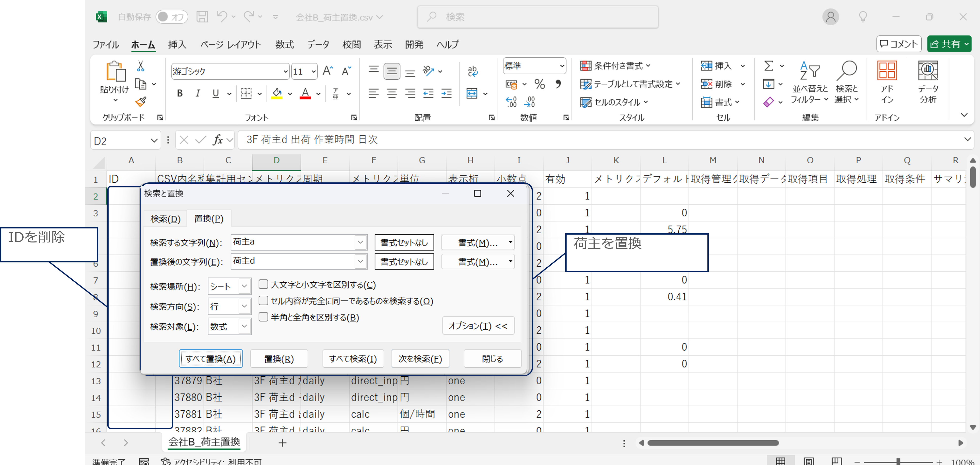Open the Add-ins icon
This screenshot has height=465, width=980.
pos(887,71)
